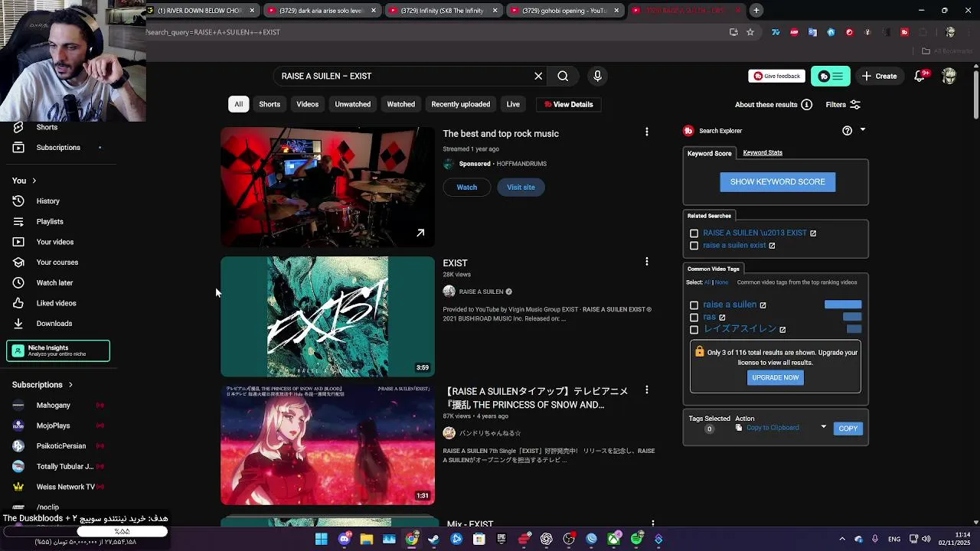This screenshot has height=551, width=980.
Task: Open the account avatar menu
Action: 949,76
